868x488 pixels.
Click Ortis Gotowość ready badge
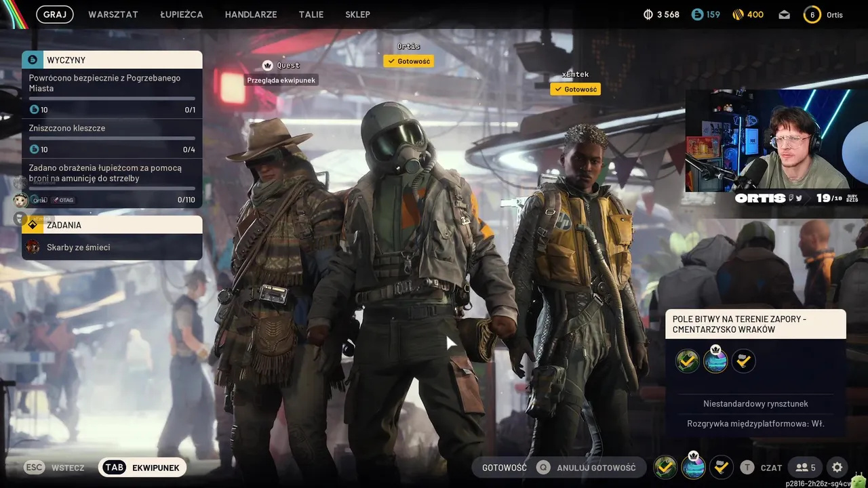[409, 61]
